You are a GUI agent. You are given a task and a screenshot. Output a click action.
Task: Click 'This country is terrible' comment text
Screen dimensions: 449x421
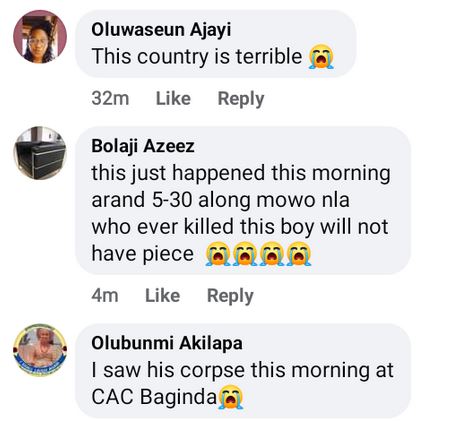click(x=197, y=56)
